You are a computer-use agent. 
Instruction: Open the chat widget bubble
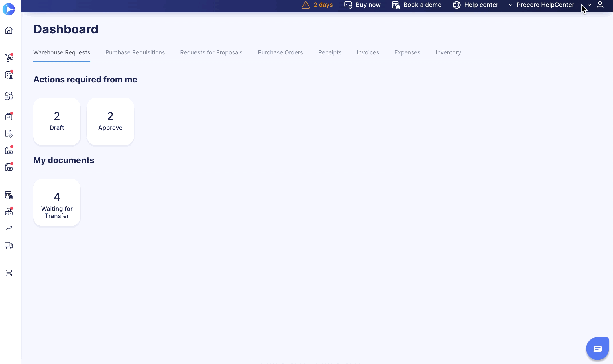coord(597,348)
